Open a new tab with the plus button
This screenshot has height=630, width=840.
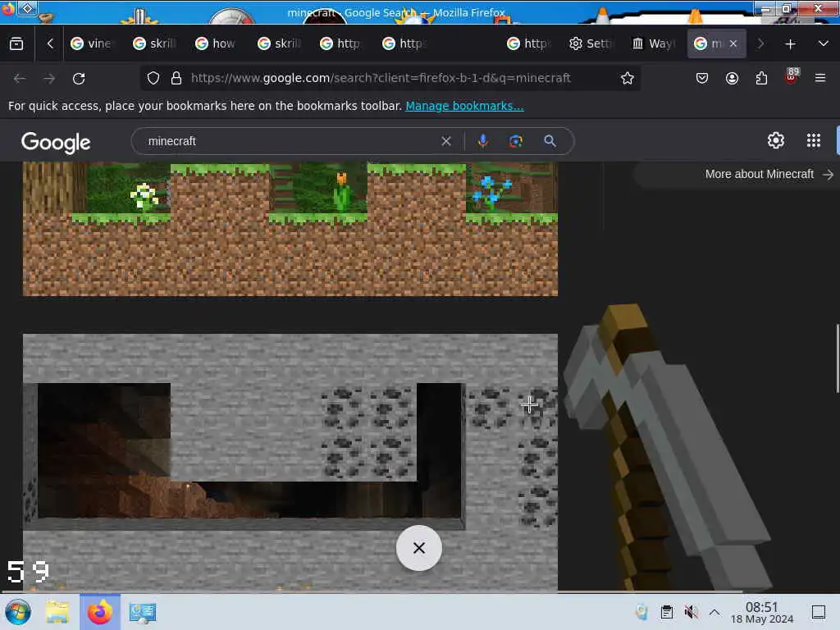(x=790, y=44)
